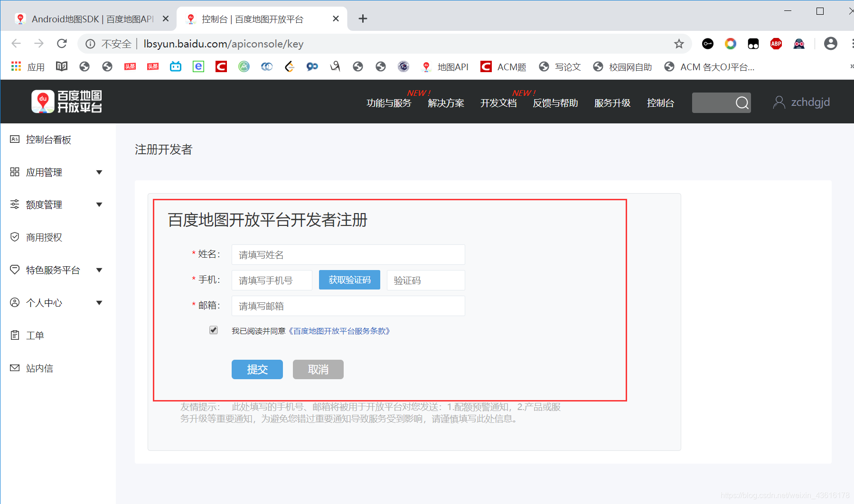Click the 提交 submit button
Viewport: 854px width, 504px height.
click(257, 369)
